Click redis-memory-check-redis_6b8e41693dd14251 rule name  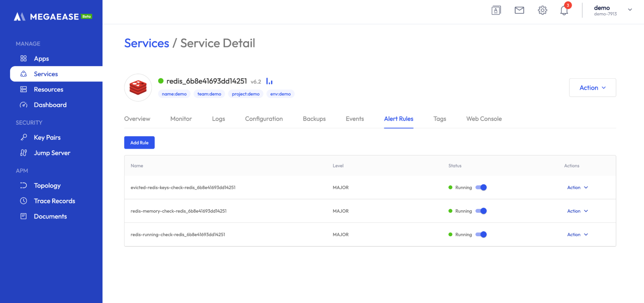(178, 211)
